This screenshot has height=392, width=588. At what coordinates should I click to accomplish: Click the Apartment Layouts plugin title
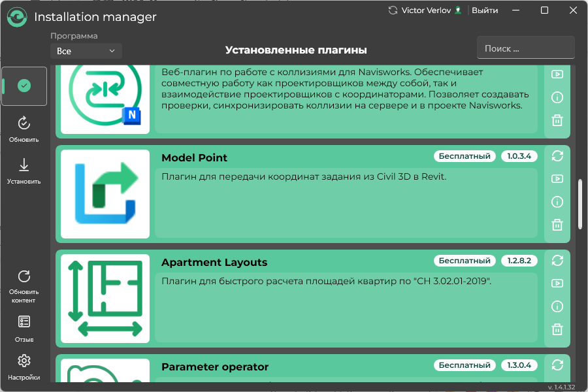tap(214, 262)
